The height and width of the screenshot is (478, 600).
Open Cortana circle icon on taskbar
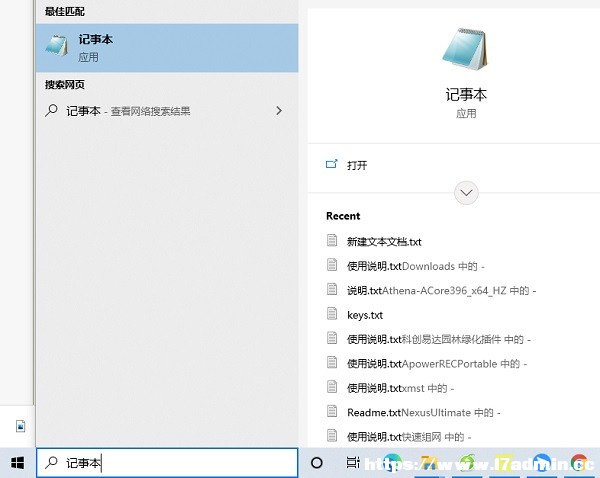click(x=317, y=463)
